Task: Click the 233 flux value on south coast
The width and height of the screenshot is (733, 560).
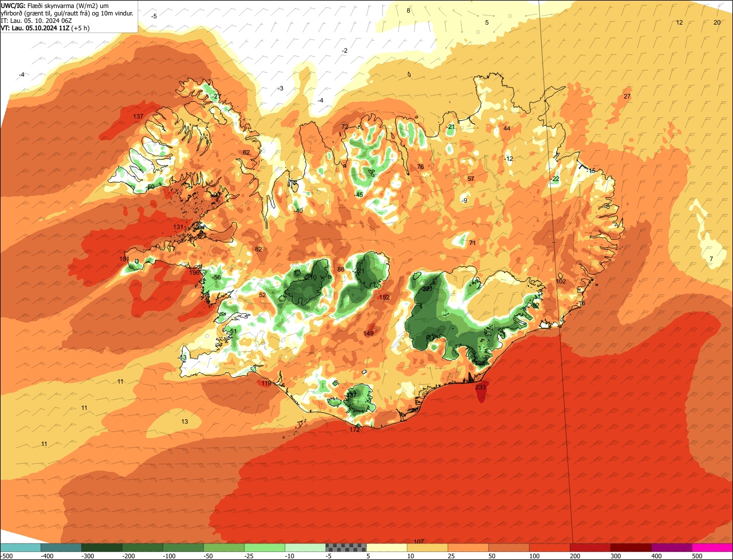Action: [480, 388]
